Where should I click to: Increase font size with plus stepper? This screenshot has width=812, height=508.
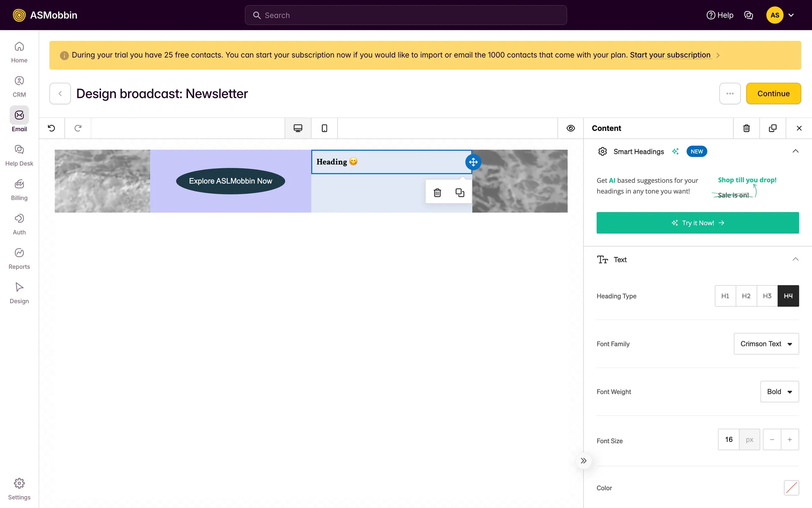790,439
